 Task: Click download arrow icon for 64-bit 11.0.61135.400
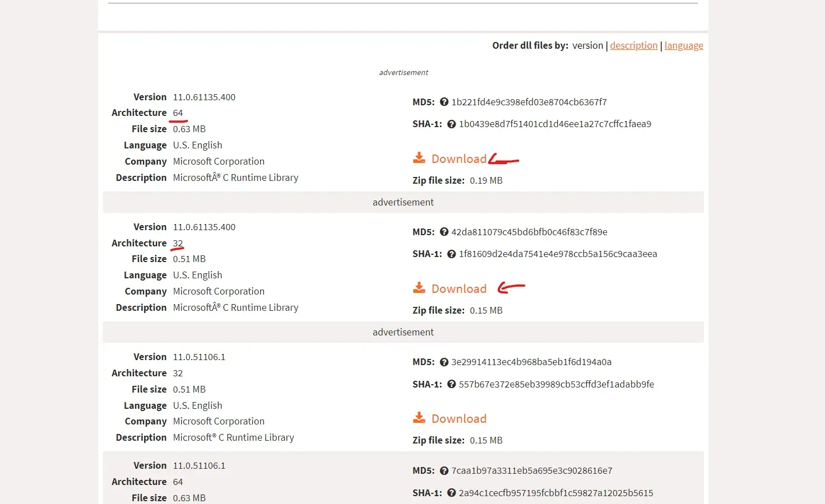(x=419, y=158)
